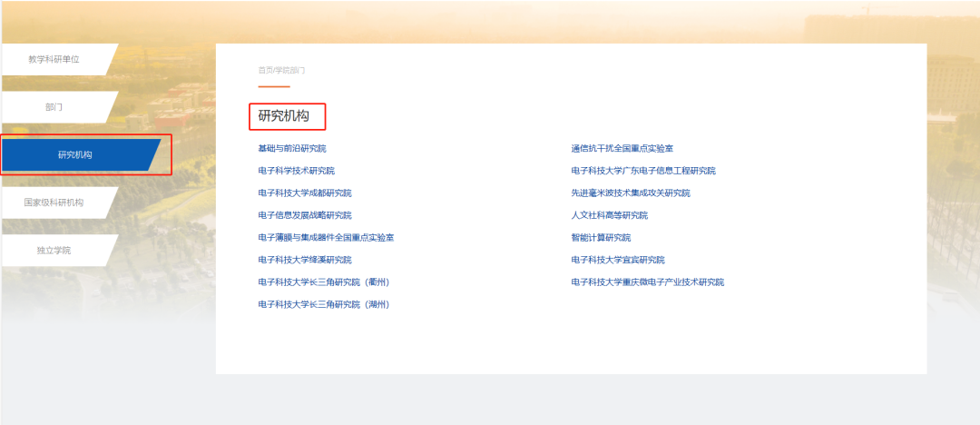The height and width of the screenshot is (425, 980).
Task: Switch to the 部门 sidebar tab
Action: pos(54,107)
